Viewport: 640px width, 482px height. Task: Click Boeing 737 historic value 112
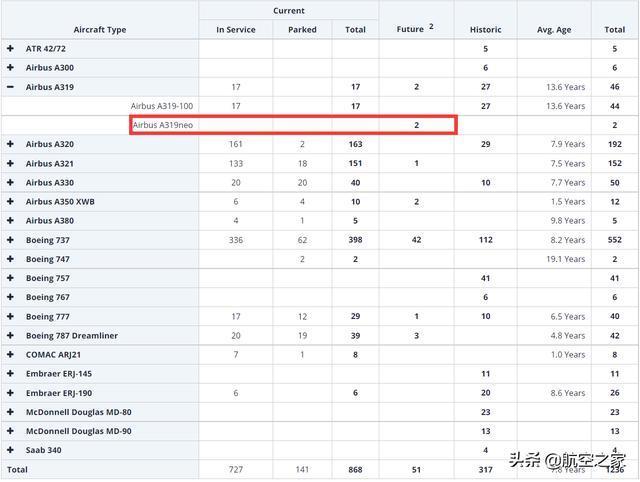pyautogui.click(x=486, y=240)
